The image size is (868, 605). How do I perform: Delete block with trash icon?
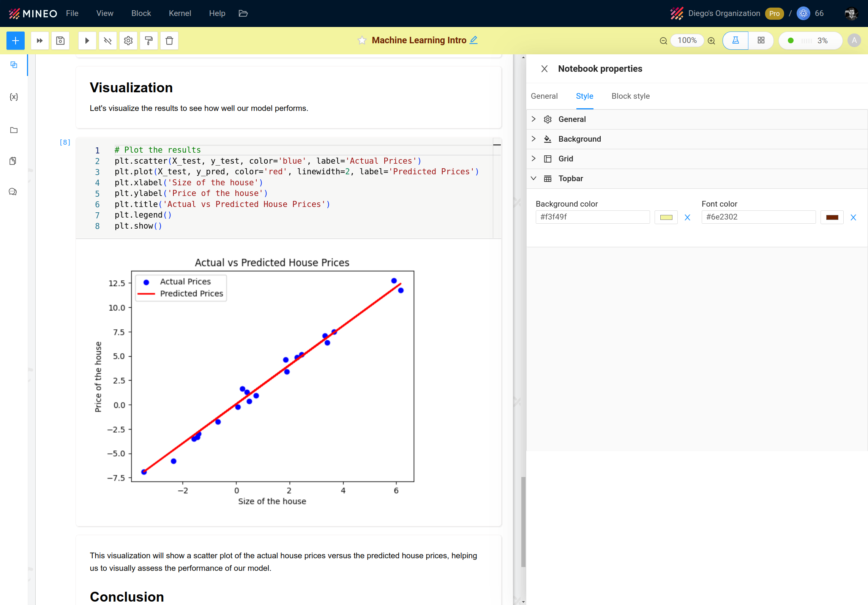[169, 41]
